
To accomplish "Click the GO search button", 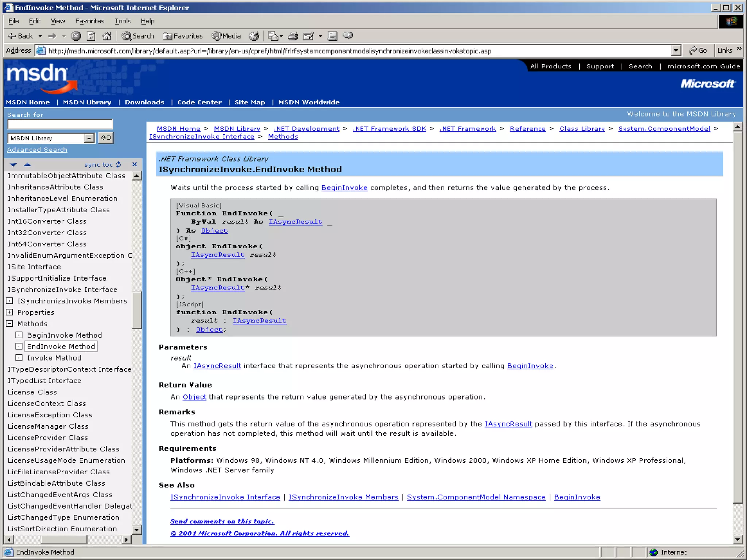I will (x=106, y=138).
